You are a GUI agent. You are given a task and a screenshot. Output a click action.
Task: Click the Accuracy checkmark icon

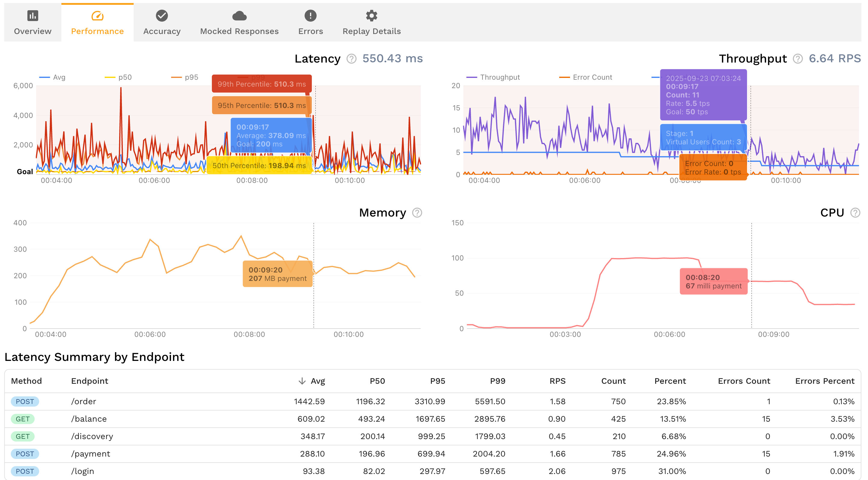click(x=162, y=15)
